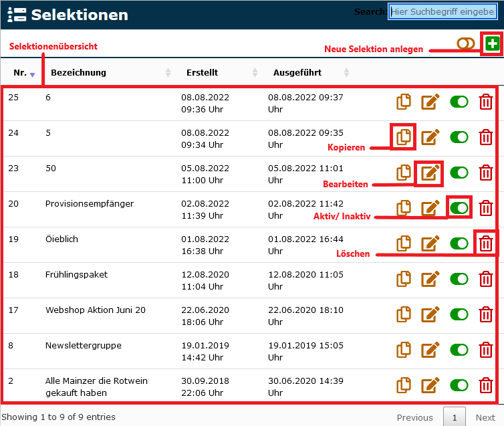Toggle active state of Provisionsempfänger
The height and width of the screenshot is (426, 504).
click(459, 208)
